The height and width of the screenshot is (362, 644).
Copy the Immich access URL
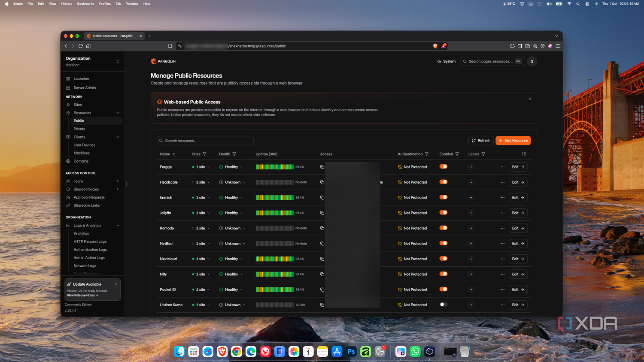(x=322, y=198)
